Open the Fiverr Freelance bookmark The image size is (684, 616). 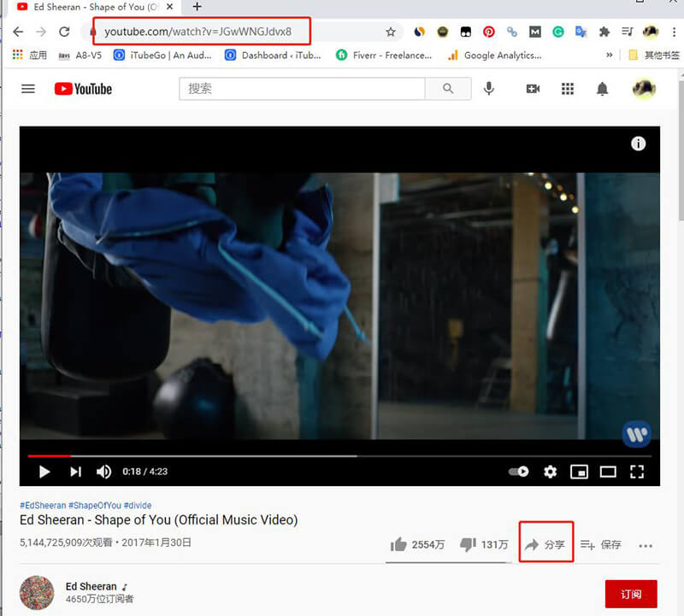tap(384, 56)
